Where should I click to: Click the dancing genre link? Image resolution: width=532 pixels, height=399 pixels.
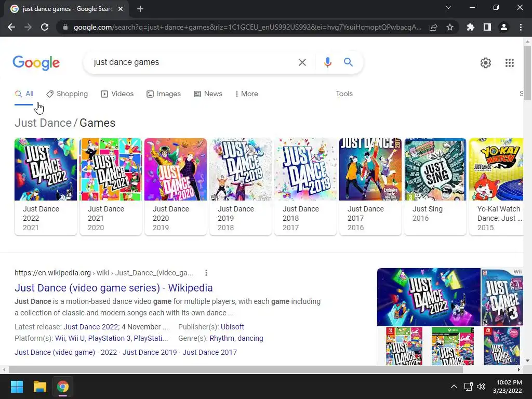coord(250,338)
